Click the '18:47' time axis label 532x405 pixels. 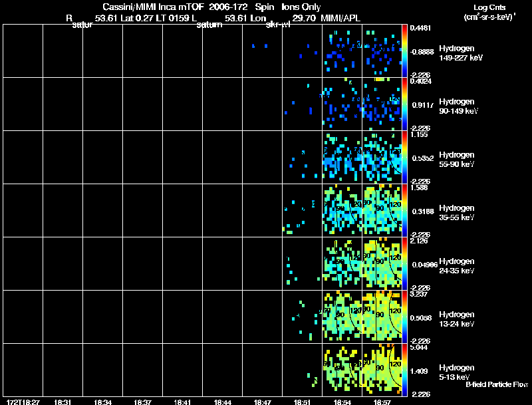point(262,402)
